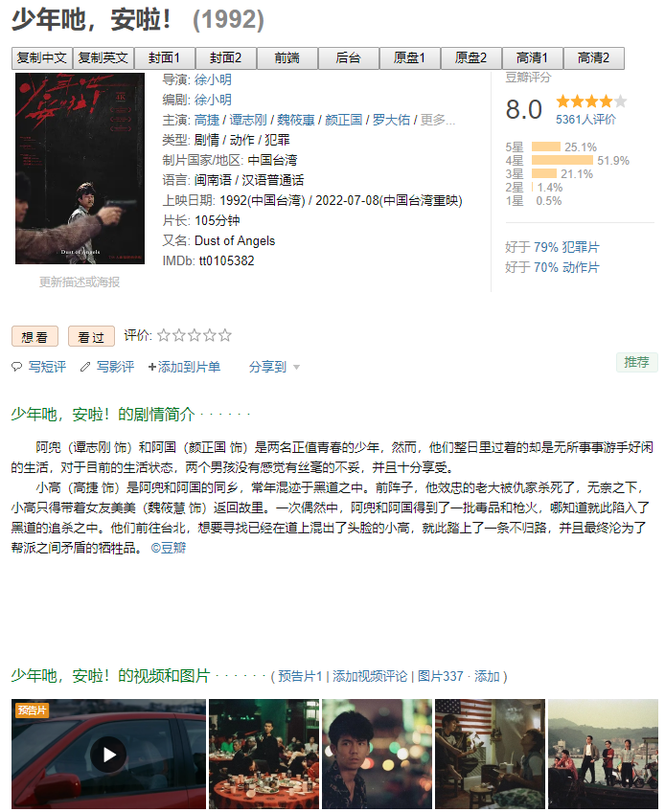The image size is (665, 812).
Task: Click the 写影评 pencil icon
Action: (85, 367)
